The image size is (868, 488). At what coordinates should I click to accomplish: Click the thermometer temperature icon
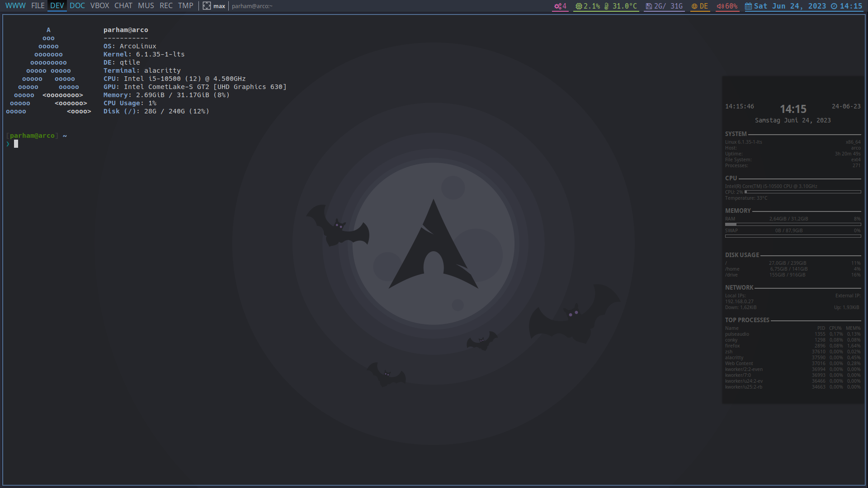pyautogui.click(x=607, y=6)
